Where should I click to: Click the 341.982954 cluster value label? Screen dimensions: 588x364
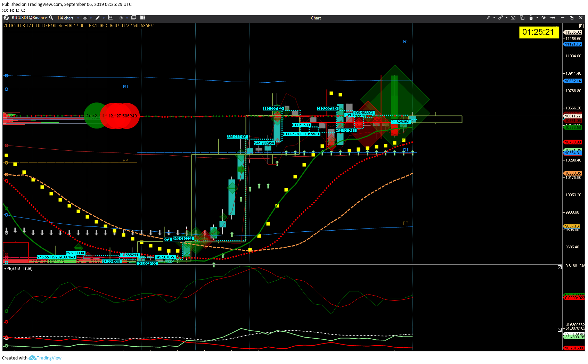pos(264,143)
